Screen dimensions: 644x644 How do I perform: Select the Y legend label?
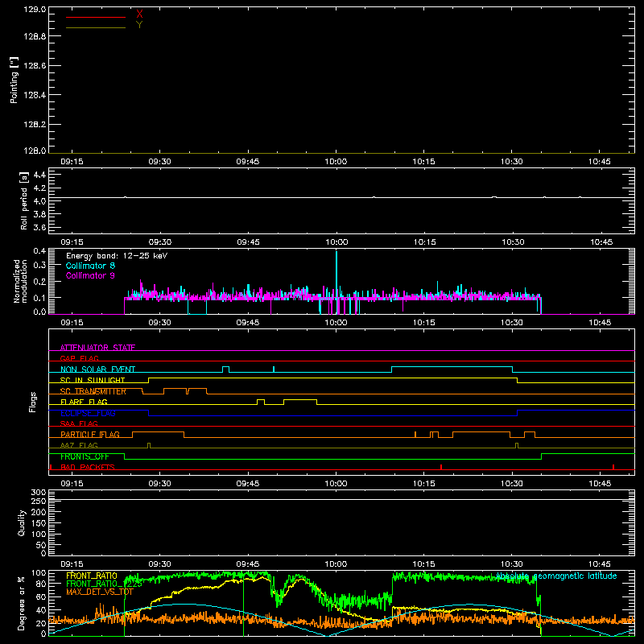(x=139, y=25)
